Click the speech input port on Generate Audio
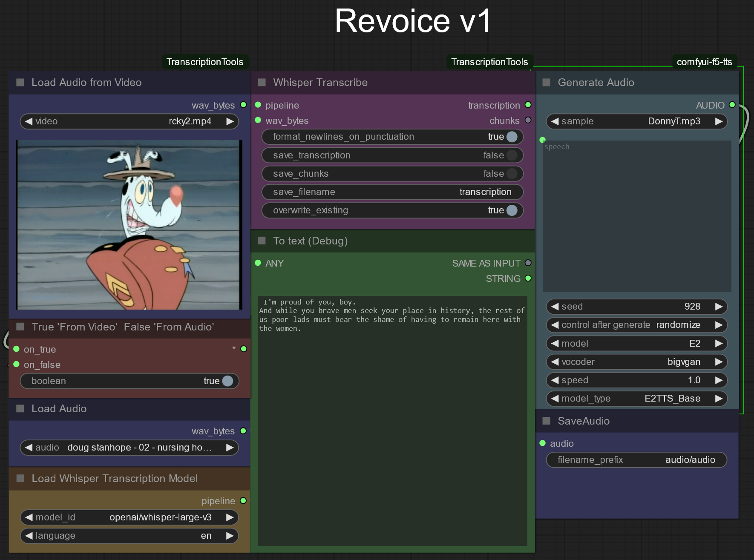Image resolution: width=754 pixels, height=560 pixels. pyautogui.click(x=542, y=140)
